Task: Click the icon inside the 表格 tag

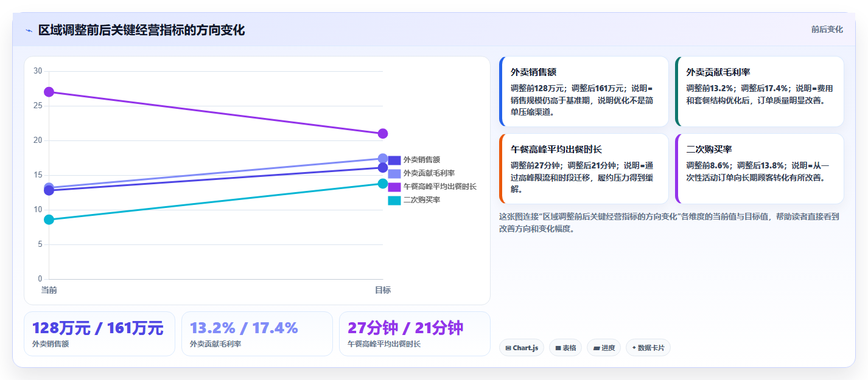Action: tap(558, 348)
